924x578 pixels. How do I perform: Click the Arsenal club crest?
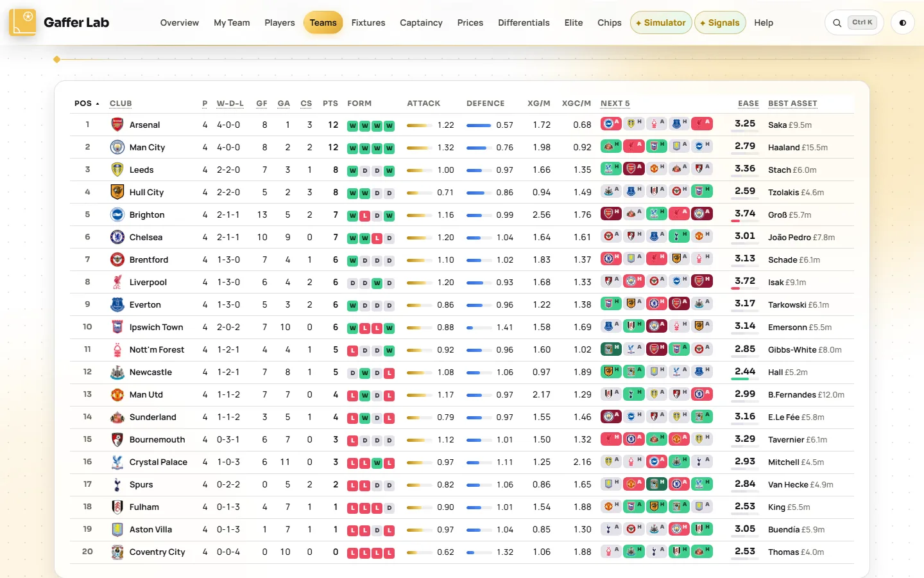pyautogui.click(x=117, y=125)
